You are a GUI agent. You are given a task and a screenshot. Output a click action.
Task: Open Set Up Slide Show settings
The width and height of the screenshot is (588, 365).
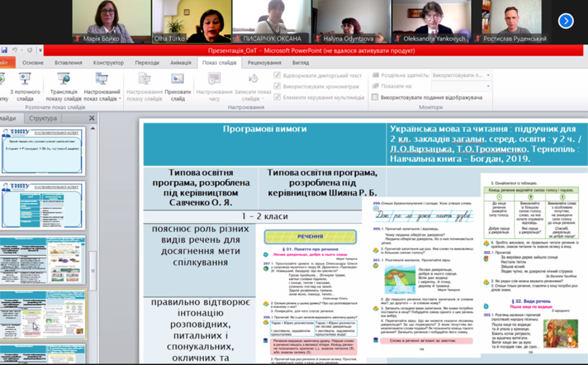[x=144, y=86]
